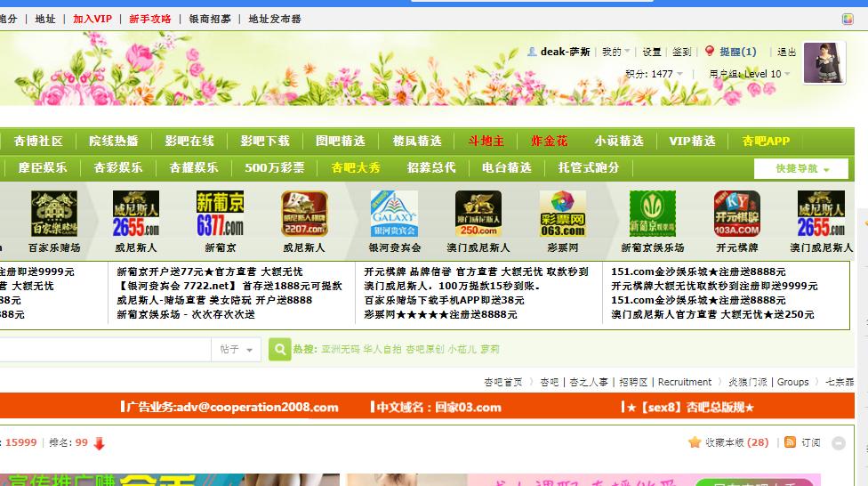Viewport: 868px width, 486px height.
Task: Open the rightmost 澳门威尼斯人 2655.com logo
Action: point(821,214)
